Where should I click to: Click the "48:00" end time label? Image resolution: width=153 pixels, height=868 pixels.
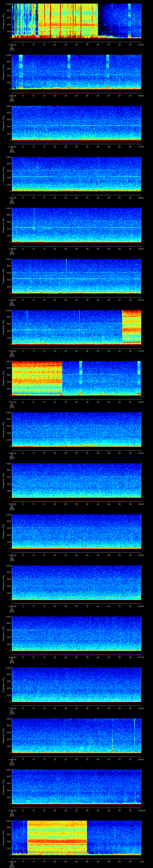point(141,198)
